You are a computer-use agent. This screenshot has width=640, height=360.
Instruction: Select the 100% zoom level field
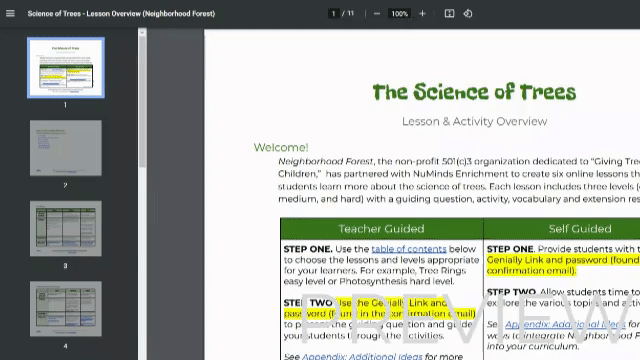point(399,13)
